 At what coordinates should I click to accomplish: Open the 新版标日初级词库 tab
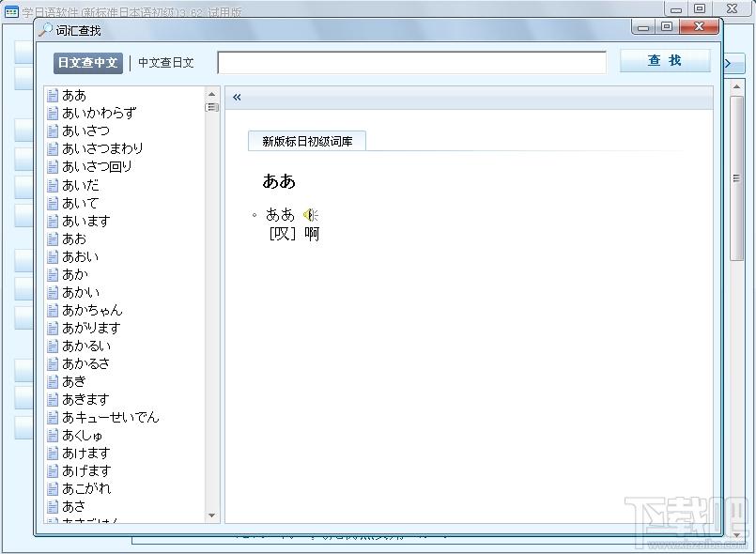click(x=307, y=141)
